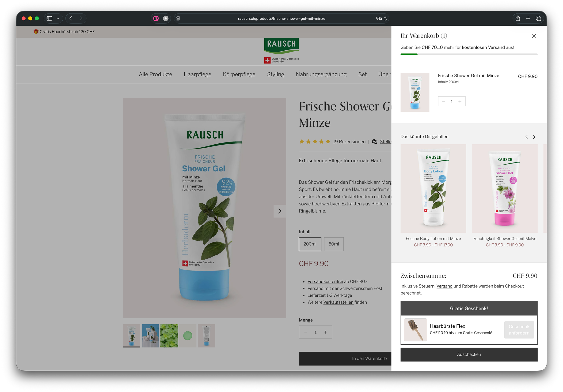Click the Haarbürste Flex gift thumbnail
The width and height of the screenshot is (563, 392).
pos(415,330)
